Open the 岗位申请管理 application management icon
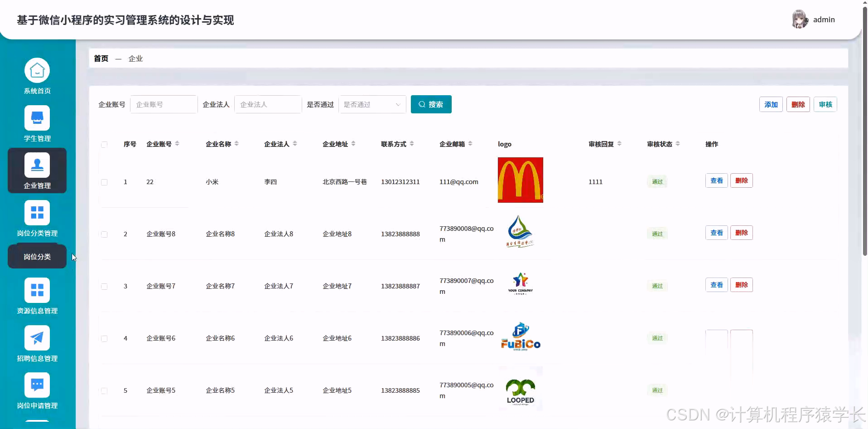This screenshot has height=429, width=868. (37, 385)
